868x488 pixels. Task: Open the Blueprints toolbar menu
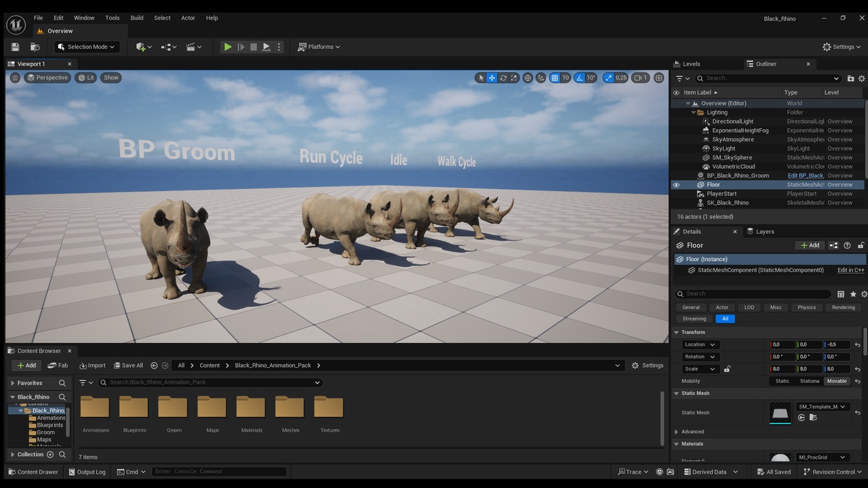coord(169,47)
